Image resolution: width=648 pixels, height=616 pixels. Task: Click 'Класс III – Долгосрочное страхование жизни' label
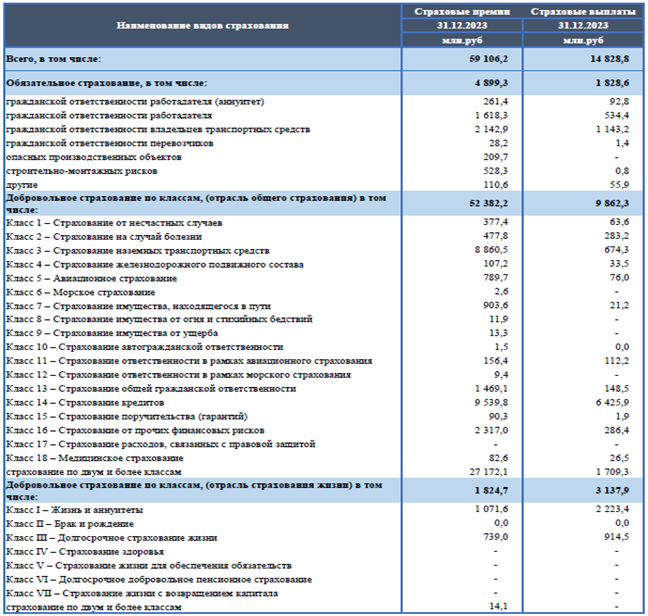click(x=110, y=537)
